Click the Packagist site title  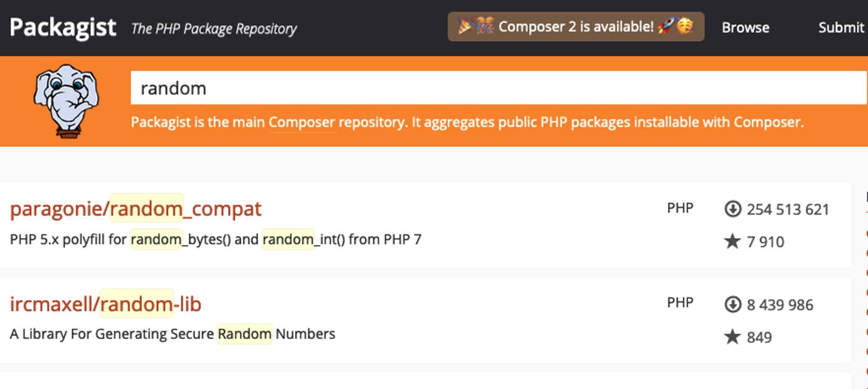click(63, 28)
